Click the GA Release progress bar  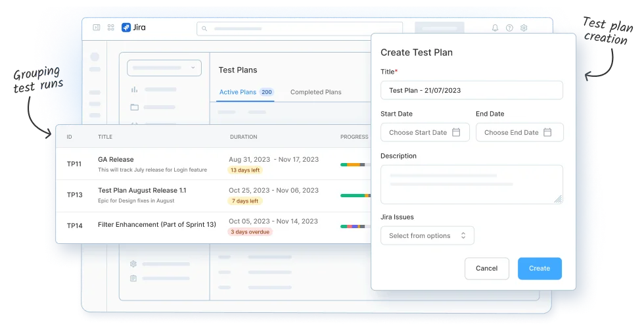point(356,164)
